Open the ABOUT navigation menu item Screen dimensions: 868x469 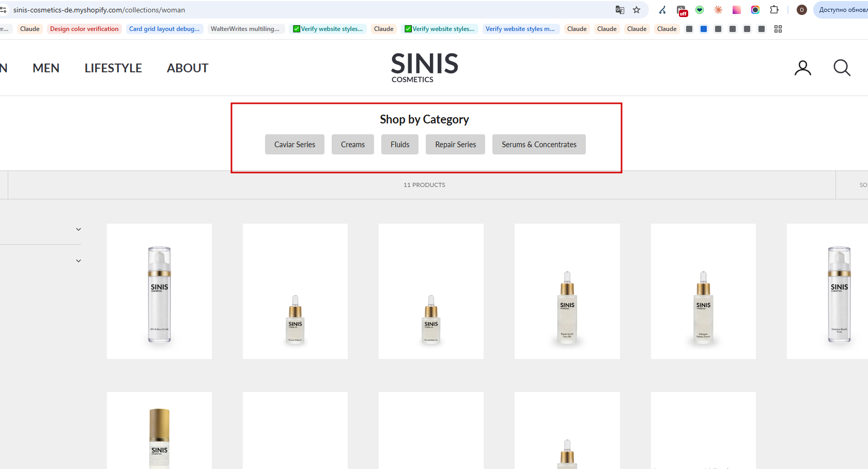pyautogui.click(x=188, y=68)
